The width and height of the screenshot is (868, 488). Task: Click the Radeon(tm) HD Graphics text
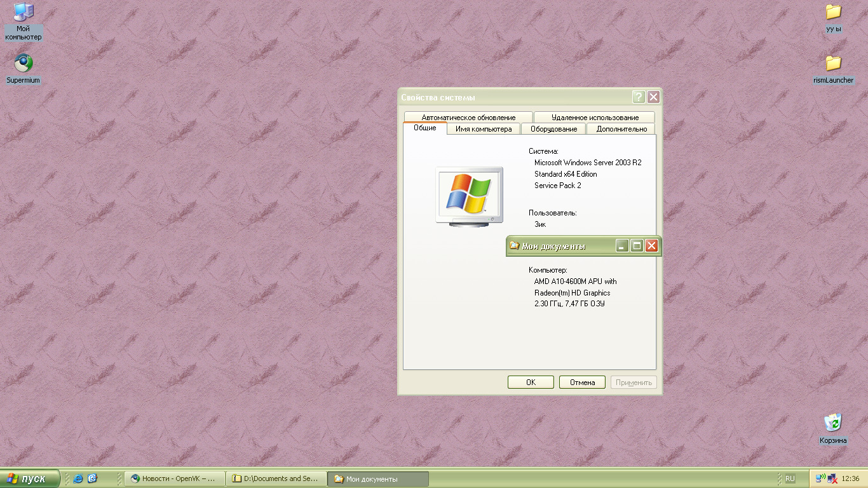pyautogui.click(x=573, y=293)
